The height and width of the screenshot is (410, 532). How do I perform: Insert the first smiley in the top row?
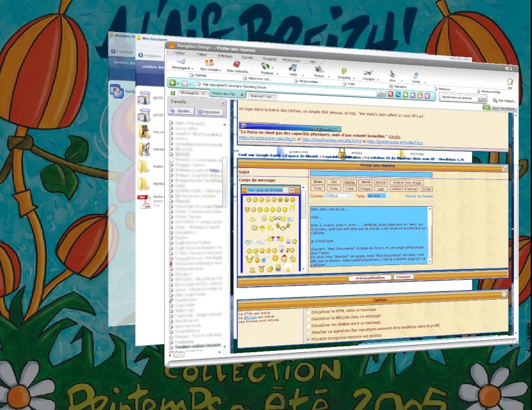pyautogui.click(x=249, y=200)
